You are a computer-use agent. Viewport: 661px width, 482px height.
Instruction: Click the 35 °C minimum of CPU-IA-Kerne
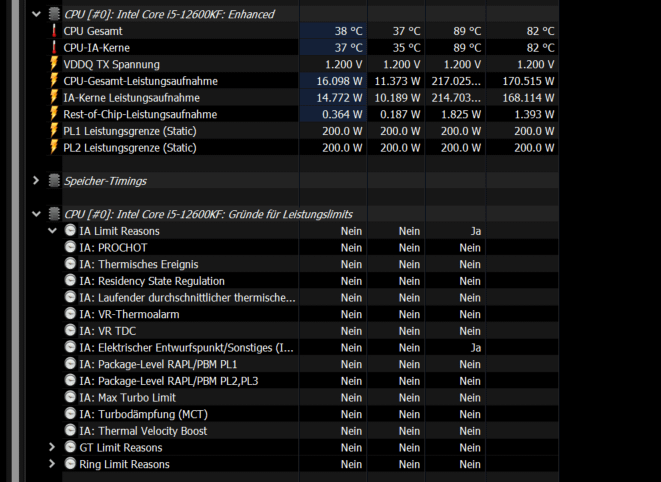click(x=406, y=48)
